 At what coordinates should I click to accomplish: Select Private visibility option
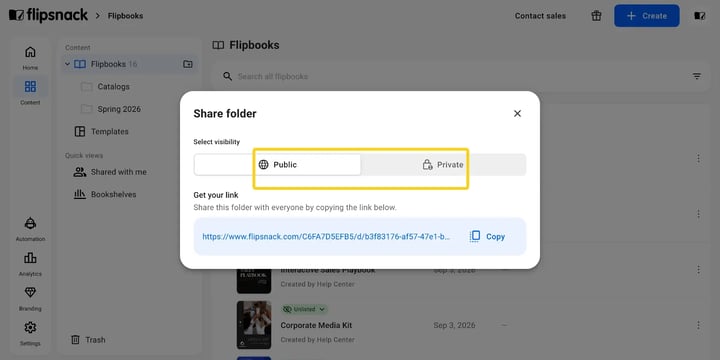(443, 164)
